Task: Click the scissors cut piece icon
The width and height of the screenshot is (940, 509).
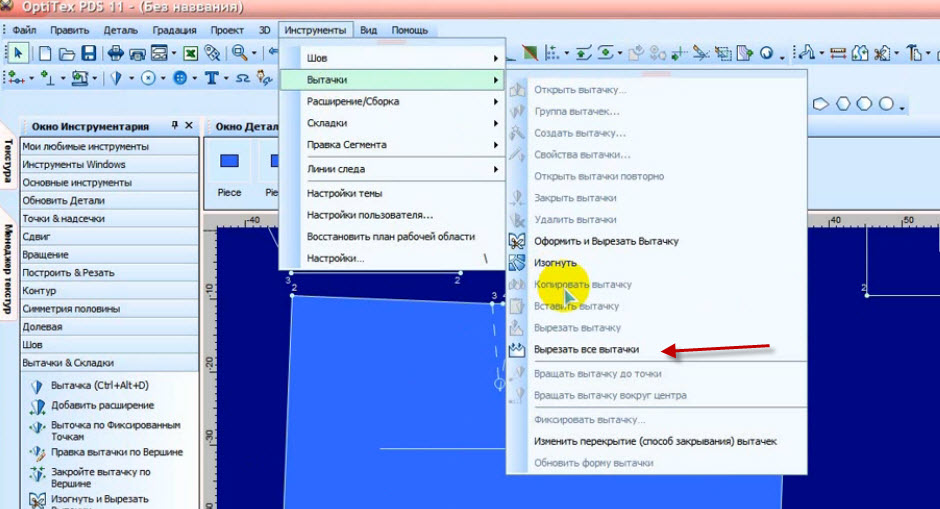Action: pyautogui.click(x=882, y=53)
